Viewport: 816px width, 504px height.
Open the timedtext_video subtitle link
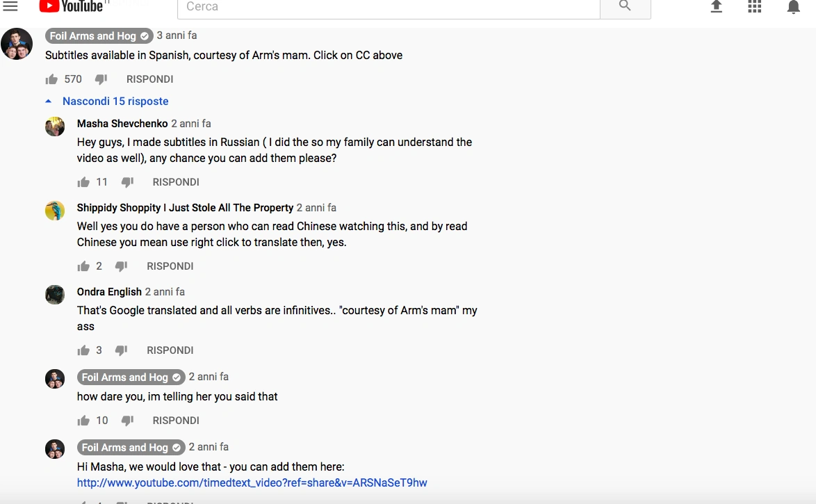[x=252, y=482]
